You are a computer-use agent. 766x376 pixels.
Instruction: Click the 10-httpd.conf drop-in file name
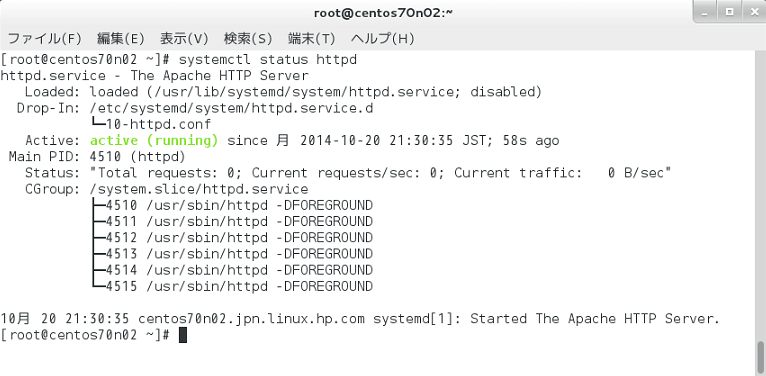coord(159,124)
